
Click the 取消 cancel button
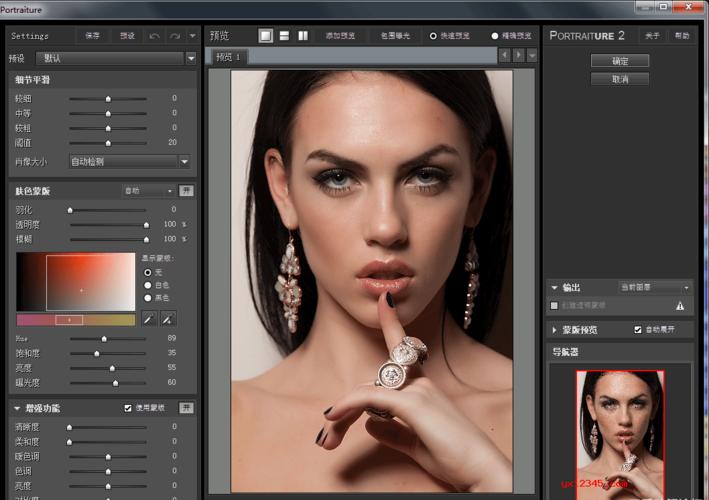point(619,78)
